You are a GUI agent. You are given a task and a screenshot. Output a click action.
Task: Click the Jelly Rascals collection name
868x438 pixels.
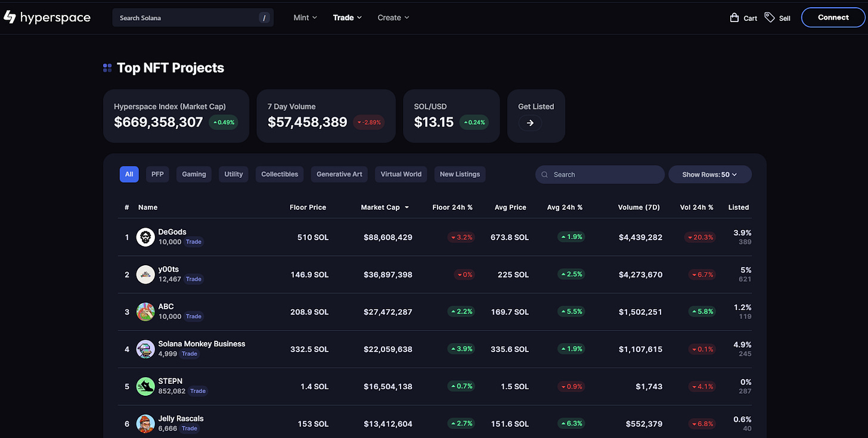point(181,418)
